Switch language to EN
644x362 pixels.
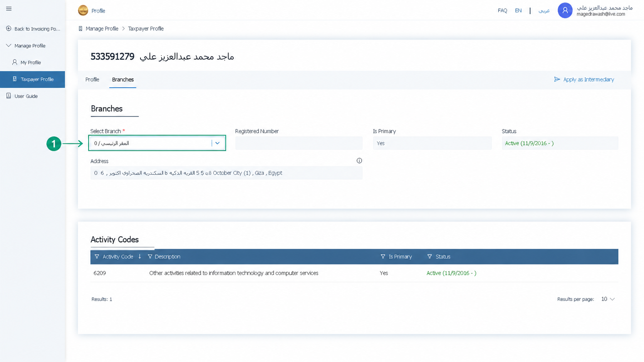tap(518, 10)
